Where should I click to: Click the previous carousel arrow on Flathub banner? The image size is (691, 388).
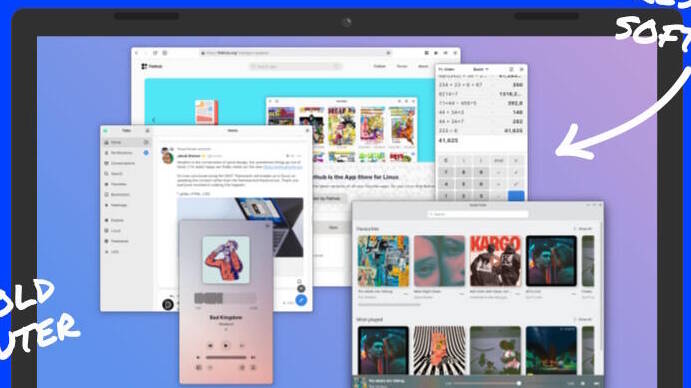click(x=153, y=120)
